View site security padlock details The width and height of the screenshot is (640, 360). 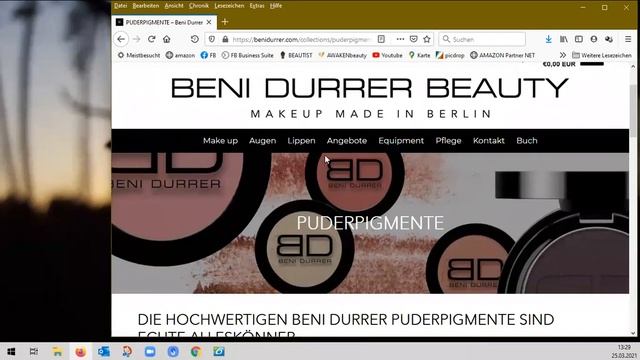coord(225,39)
